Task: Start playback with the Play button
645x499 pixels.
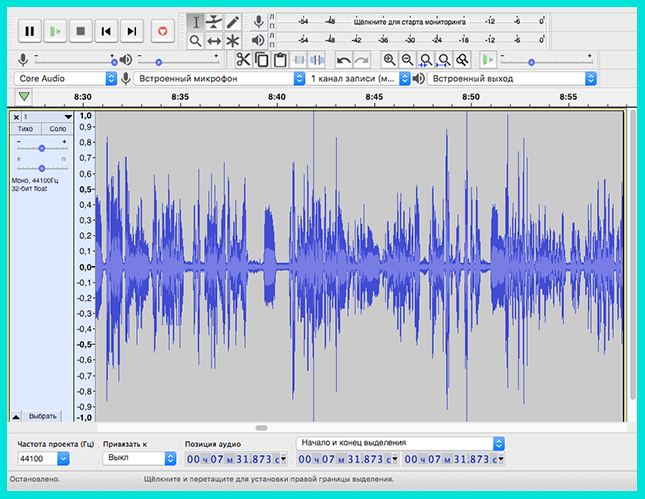Action: (x=55, y=31)
